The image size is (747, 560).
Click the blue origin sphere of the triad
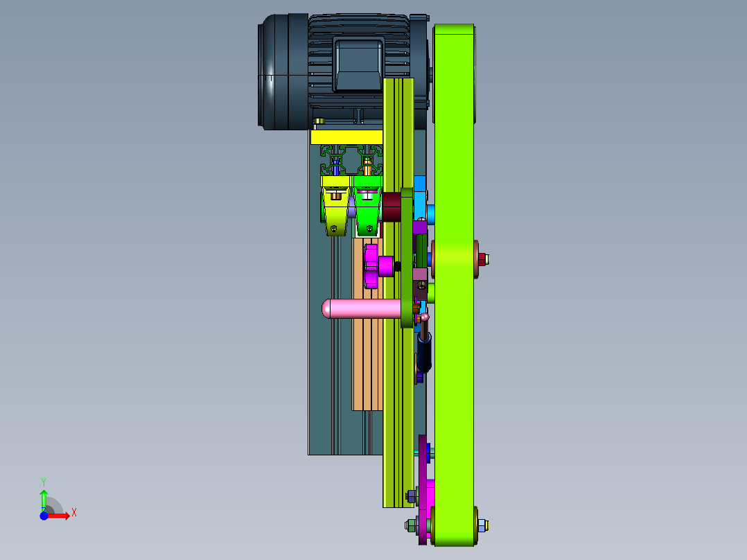44,516
